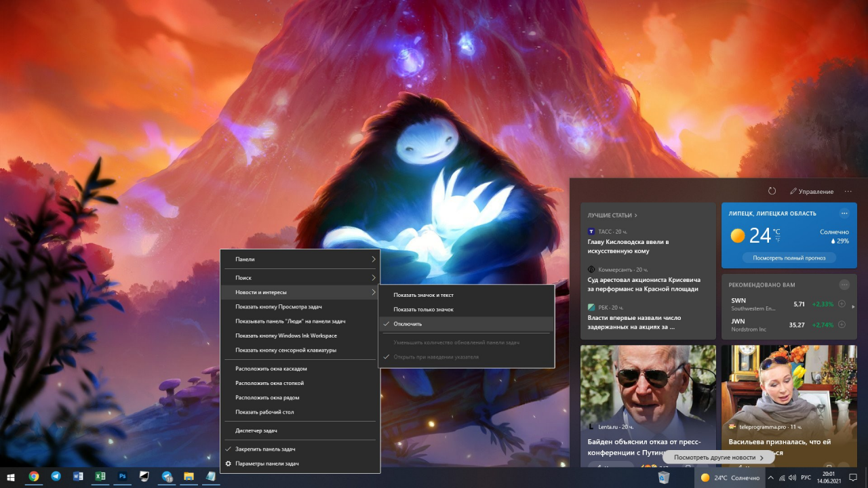Select Показать только значок
868x488 pixels.
(467, 309)
